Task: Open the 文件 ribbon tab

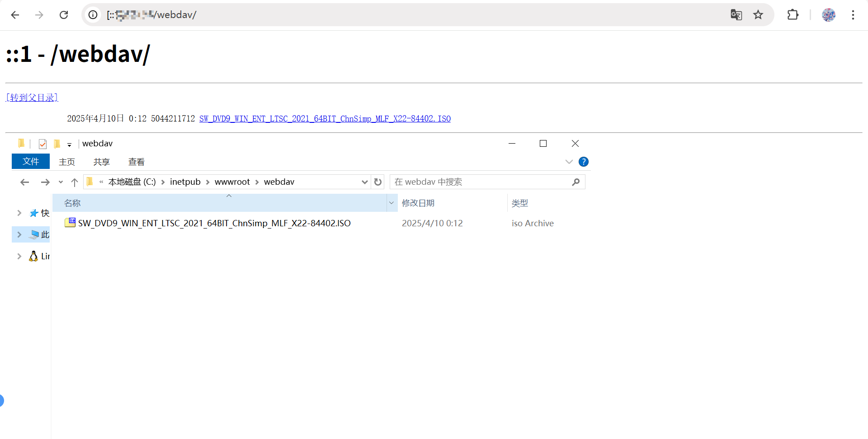Action: click(x=31, y=161)
